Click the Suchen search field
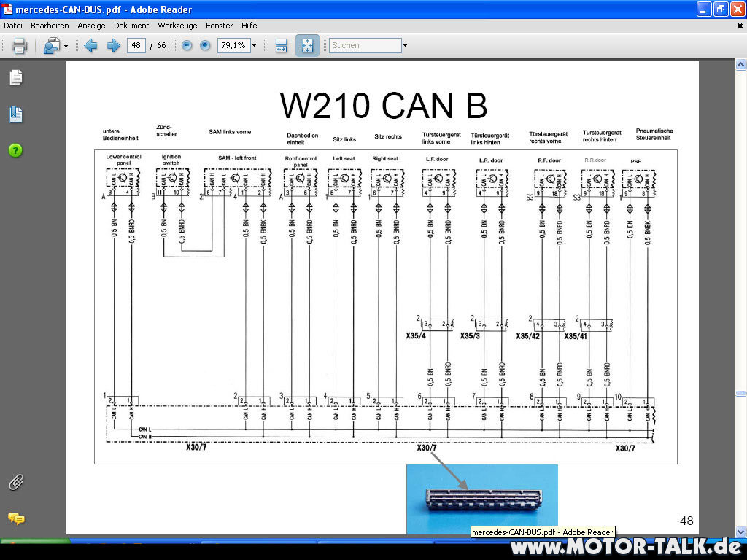The image size is (747, 560). (x=365, y=45)
